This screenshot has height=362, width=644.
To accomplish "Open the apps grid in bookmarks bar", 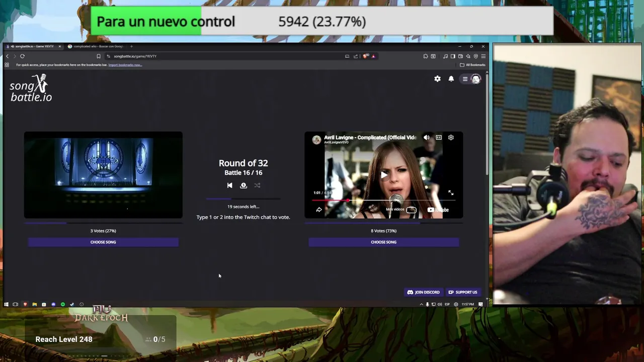I will (7, 65).
